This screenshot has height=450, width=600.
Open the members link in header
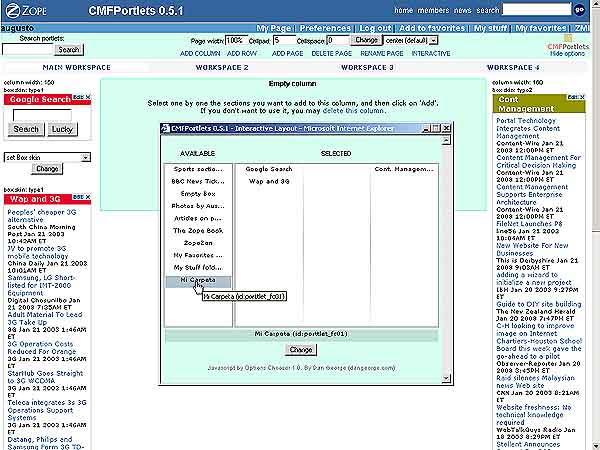[433, 10]
